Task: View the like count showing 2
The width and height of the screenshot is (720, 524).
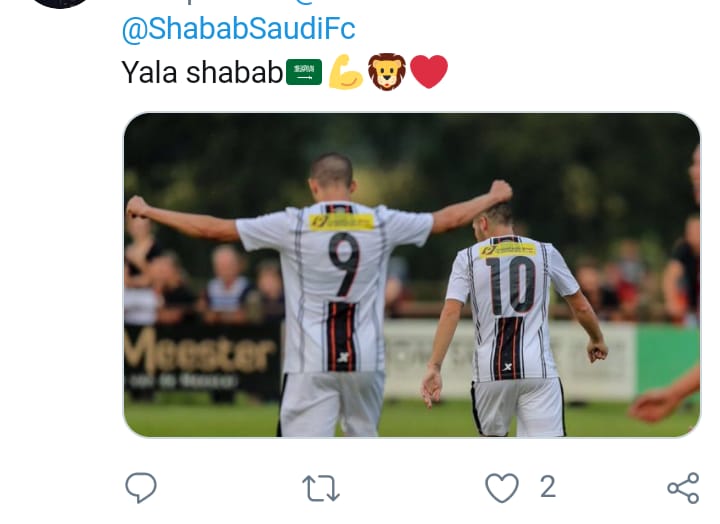Action: [x=548, y=487]
